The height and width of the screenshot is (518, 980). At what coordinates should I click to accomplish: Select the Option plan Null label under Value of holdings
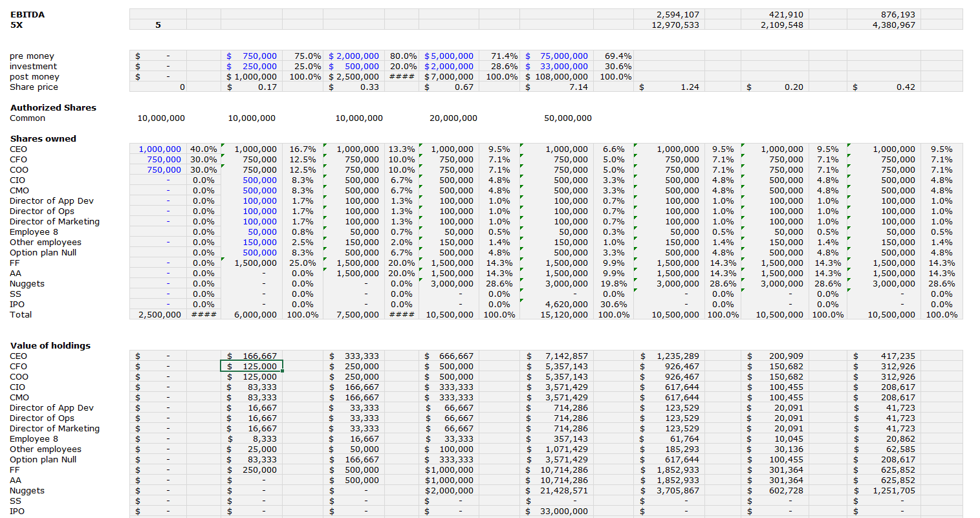43,460
